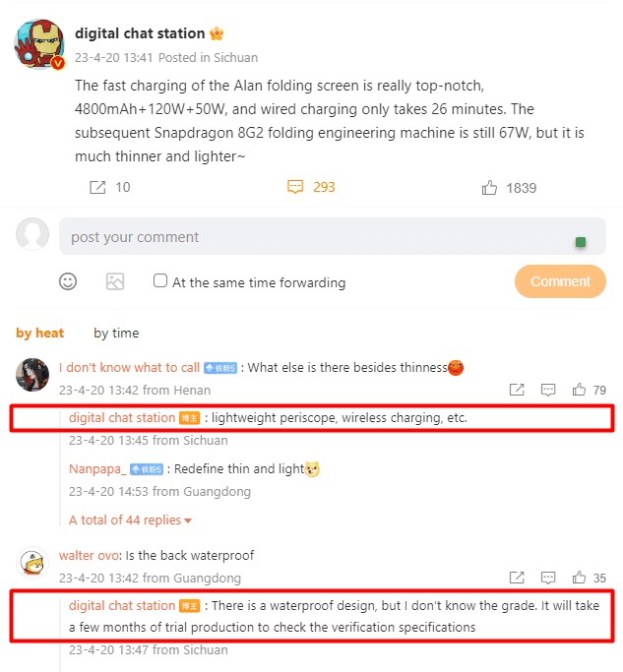
Task: Click the orange Comment button
Action: point(560,281)
